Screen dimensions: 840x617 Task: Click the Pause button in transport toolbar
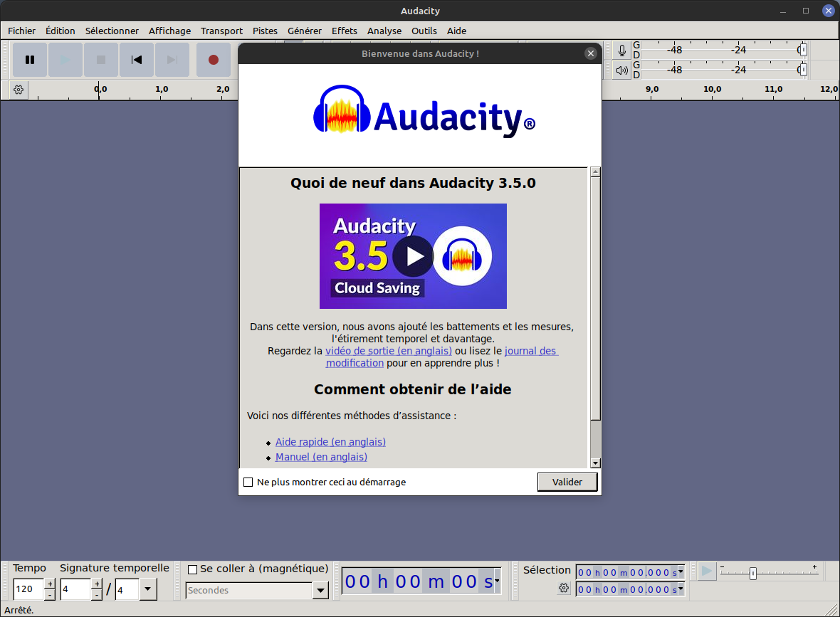[x=30, y=60]
